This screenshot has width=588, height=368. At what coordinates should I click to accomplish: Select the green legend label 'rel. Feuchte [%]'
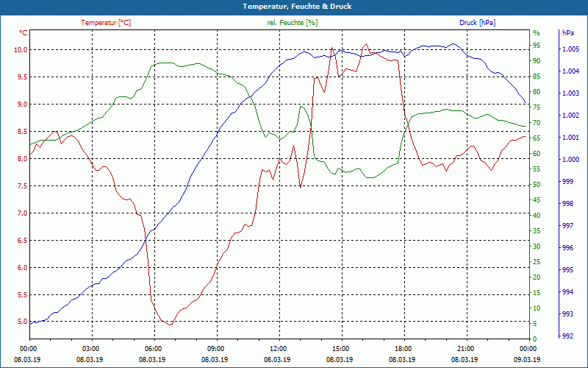tap(293, 23)
